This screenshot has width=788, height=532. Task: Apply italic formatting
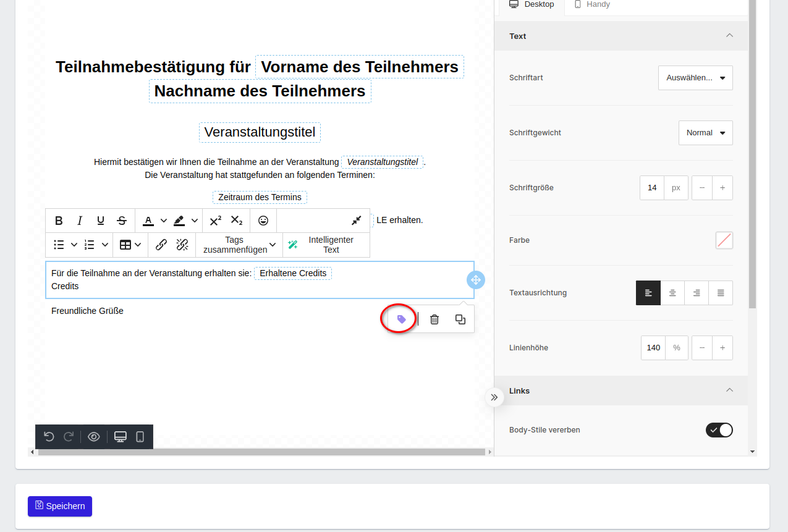(80, 221)
